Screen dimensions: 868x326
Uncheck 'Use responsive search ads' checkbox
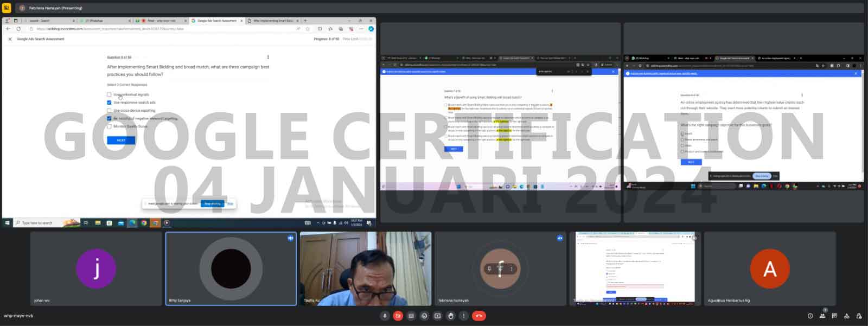109,103
